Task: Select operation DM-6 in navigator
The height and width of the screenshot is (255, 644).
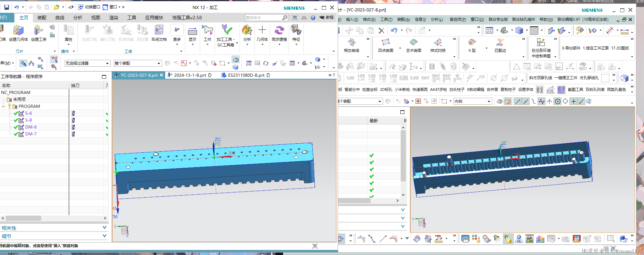Action: (x=31, y=127)
